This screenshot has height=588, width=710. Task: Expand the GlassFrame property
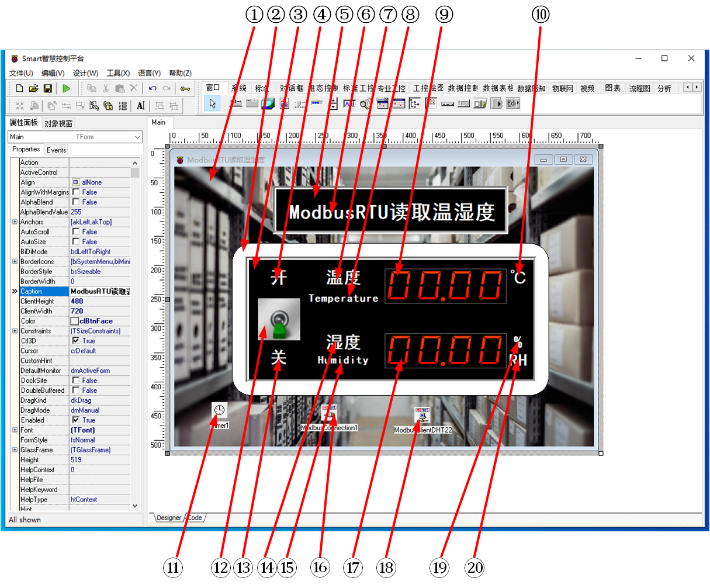(15, 450)
